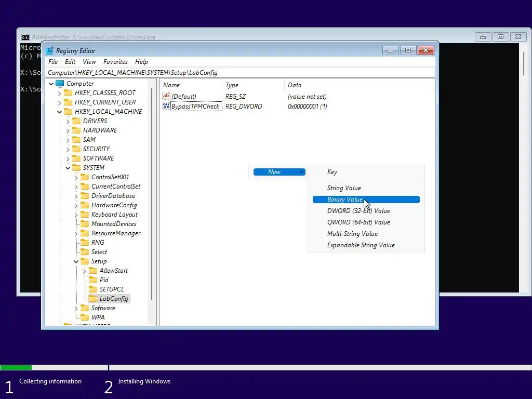Expand the ControlSet001 key

pos(76,178)
